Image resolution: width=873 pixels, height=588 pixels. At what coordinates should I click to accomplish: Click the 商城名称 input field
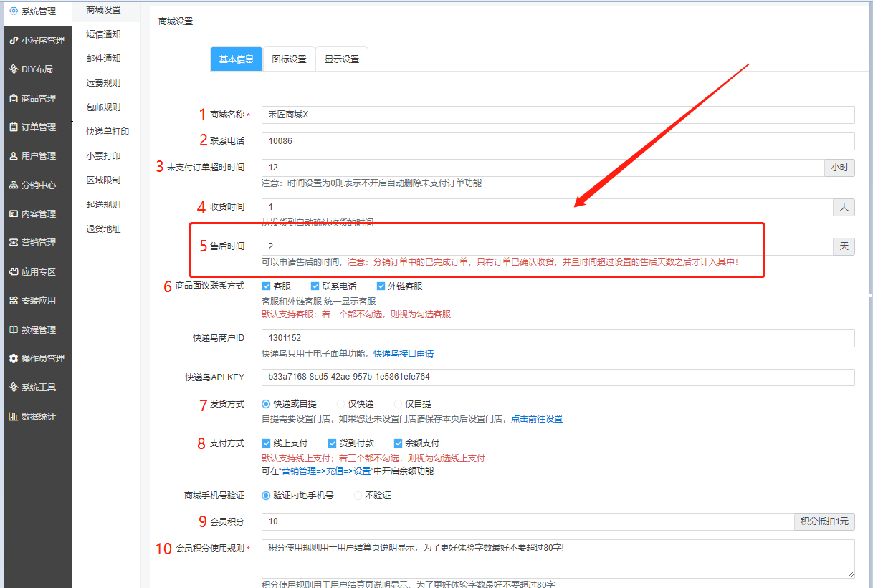pyautogui.click(x=558, y=115)
